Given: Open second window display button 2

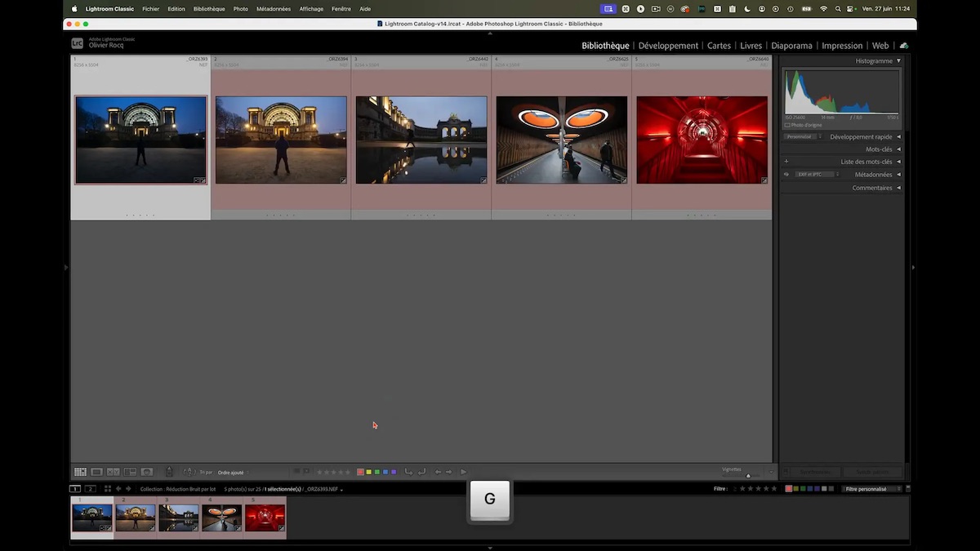Looking at the screenshot, I should tap(91, 489).
